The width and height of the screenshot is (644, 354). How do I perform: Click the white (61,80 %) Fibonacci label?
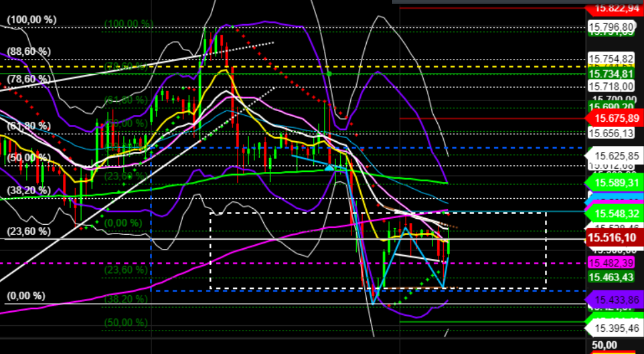pos(29,125)
